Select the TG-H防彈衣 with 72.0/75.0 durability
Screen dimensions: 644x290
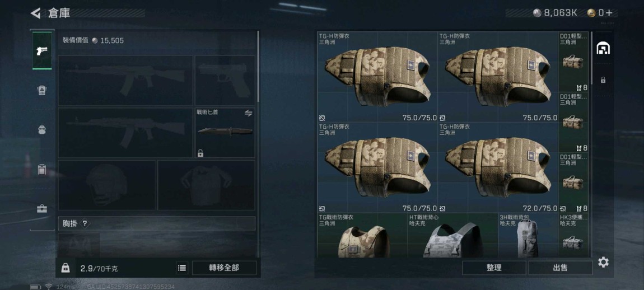point(498,167)
